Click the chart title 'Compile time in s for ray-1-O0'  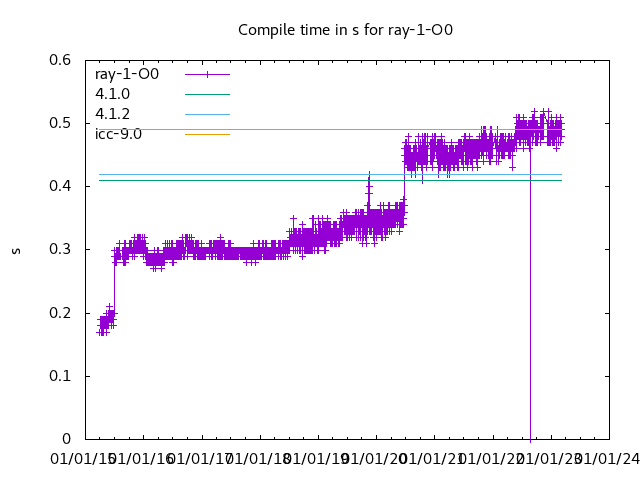345,30
